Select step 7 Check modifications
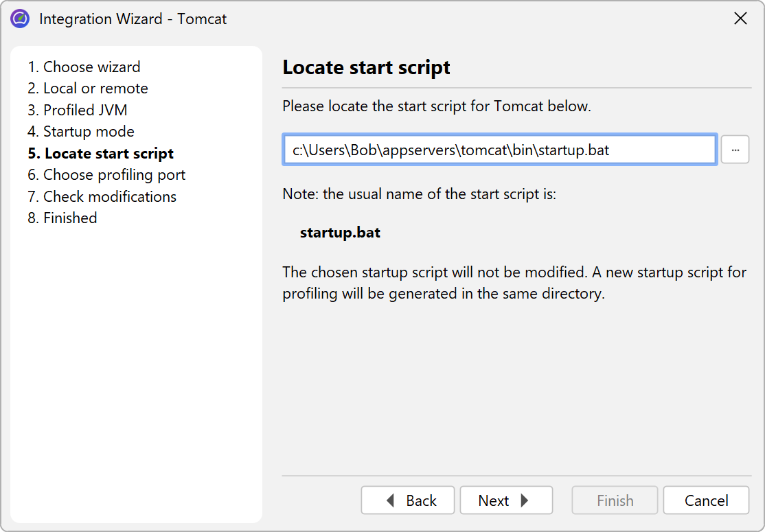Viewport: 765px width, 532px height. [x=102, y=196]
